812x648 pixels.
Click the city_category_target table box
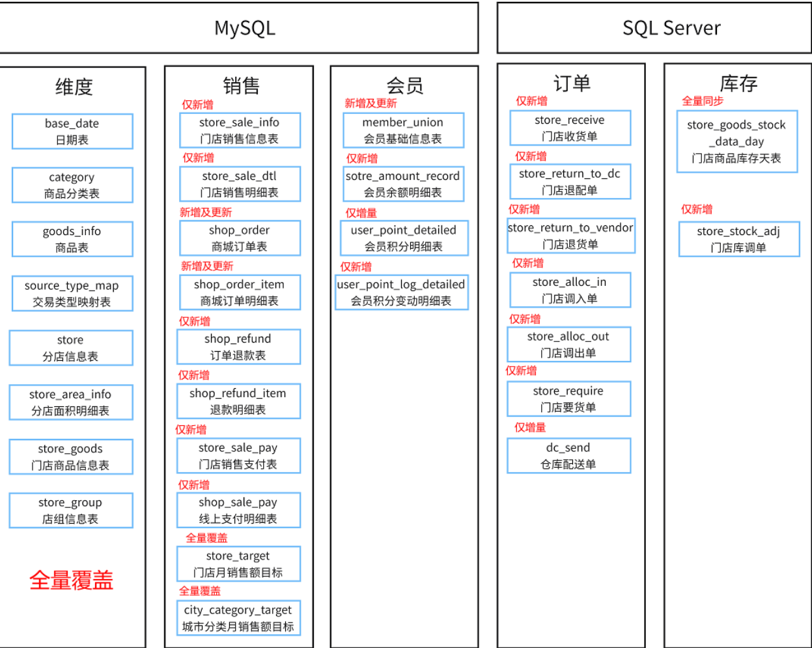238,618
